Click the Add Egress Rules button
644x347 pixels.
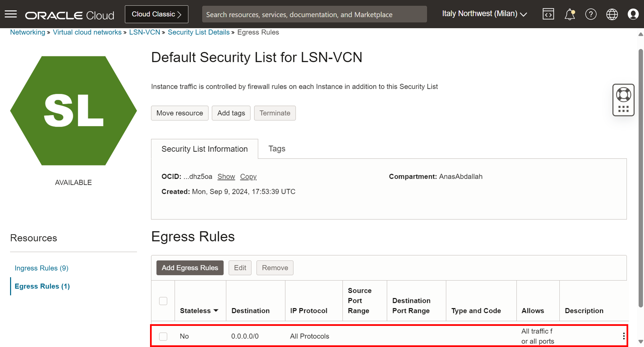tap(190, 268)
